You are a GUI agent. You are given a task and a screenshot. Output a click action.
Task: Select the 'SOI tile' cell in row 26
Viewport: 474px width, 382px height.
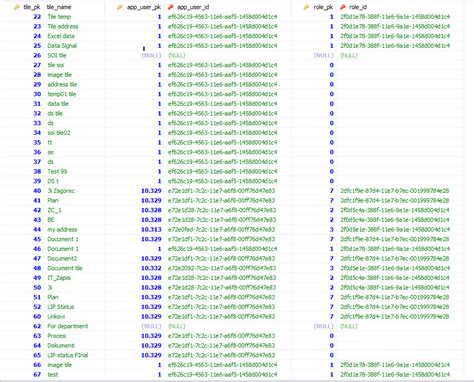(57, 55)
